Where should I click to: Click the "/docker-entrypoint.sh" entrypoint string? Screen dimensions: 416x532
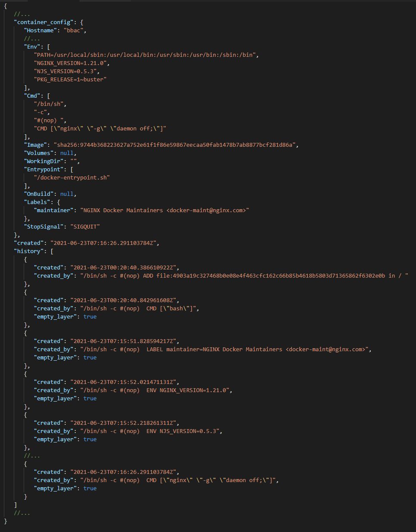point(72,177)
